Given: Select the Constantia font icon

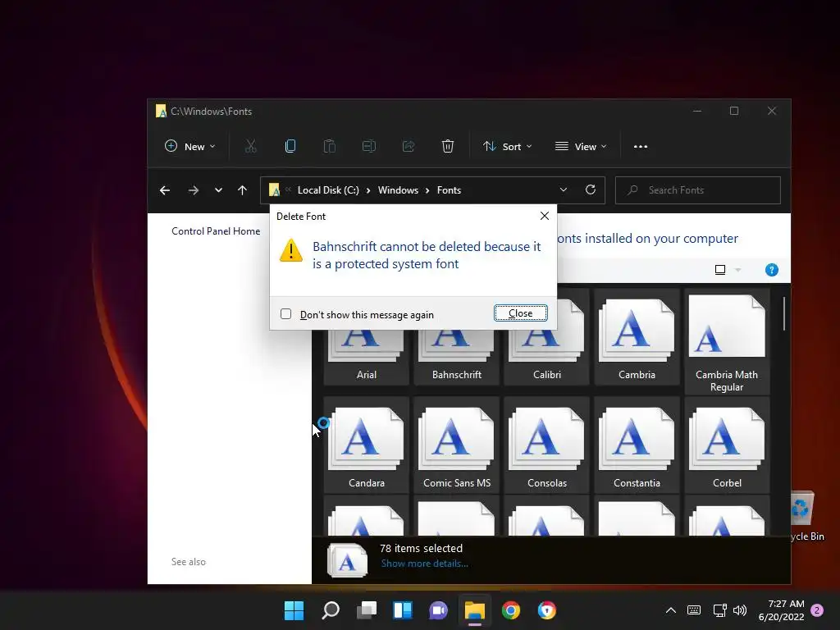Looking at the screenshot, I should coord(637,445).
